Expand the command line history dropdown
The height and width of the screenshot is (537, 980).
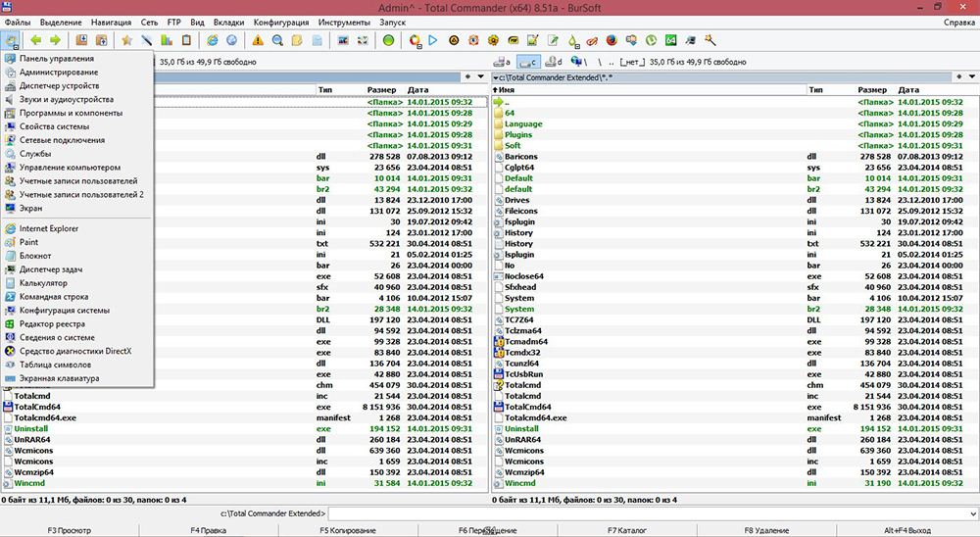(x=974, y=513)
